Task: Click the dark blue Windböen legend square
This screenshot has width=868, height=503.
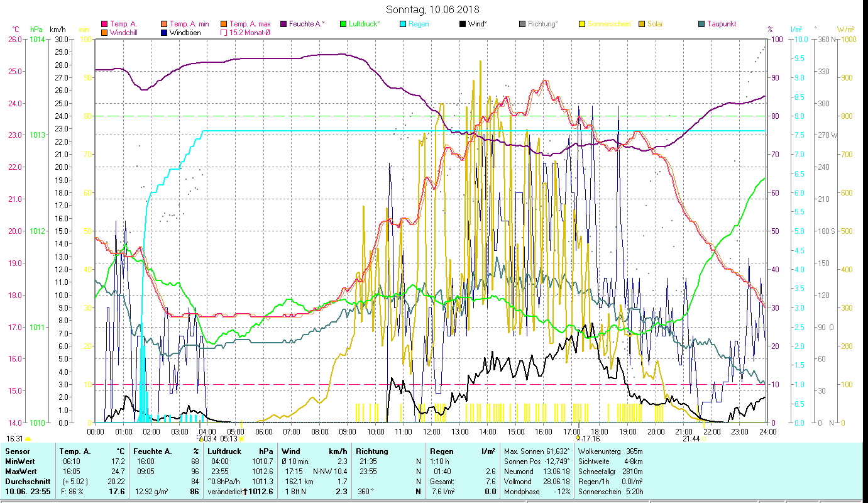Action: [x=164, y=33]
